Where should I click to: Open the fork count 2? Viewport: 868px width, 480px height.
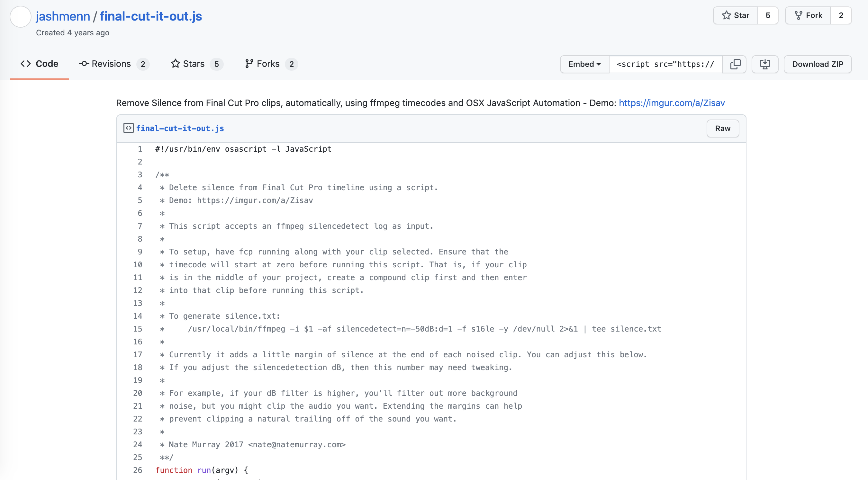(x=841, y=15)
